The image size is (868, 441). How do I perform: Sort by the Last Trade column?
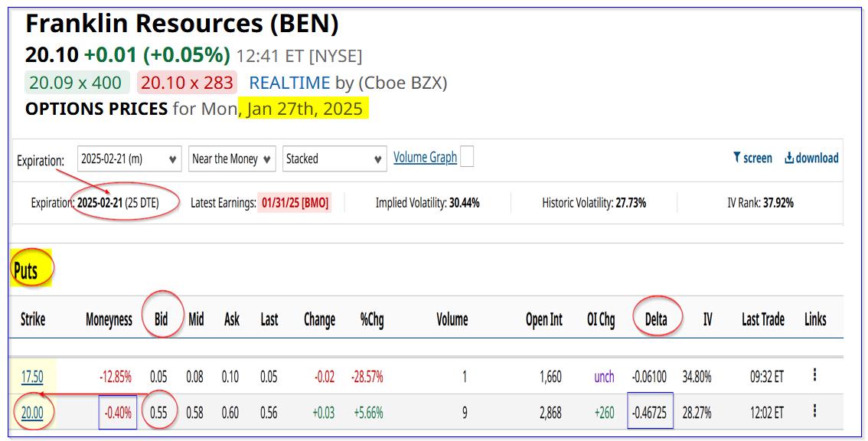762,319
